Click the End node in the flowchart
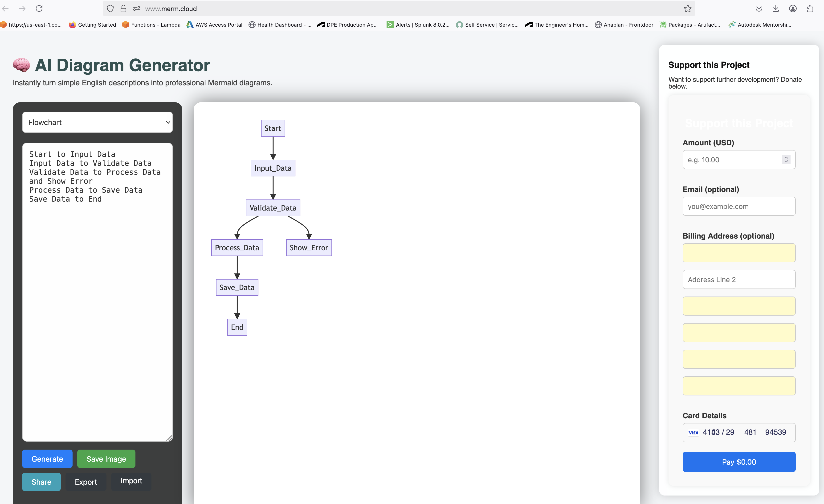Viewport: 824px width, 504px height. pyautogui.click(x=237, y=327)
